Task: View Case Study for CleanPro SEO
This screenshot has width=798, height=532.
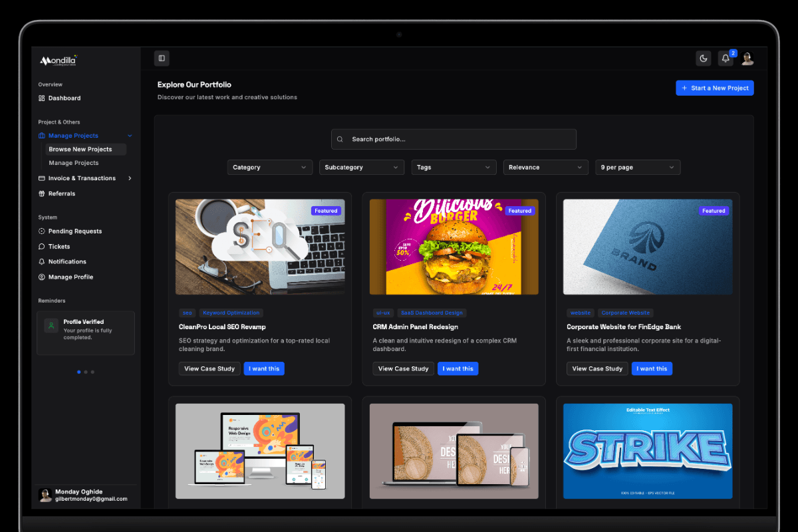Action: click(209, 368)
